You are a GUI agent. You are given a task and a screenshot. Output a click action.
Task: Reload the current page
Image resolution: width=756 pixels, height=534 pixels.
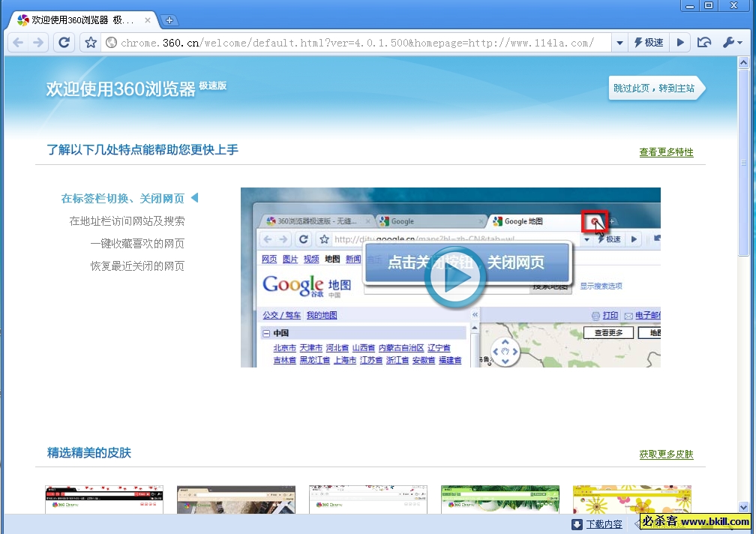coord(64,43)
